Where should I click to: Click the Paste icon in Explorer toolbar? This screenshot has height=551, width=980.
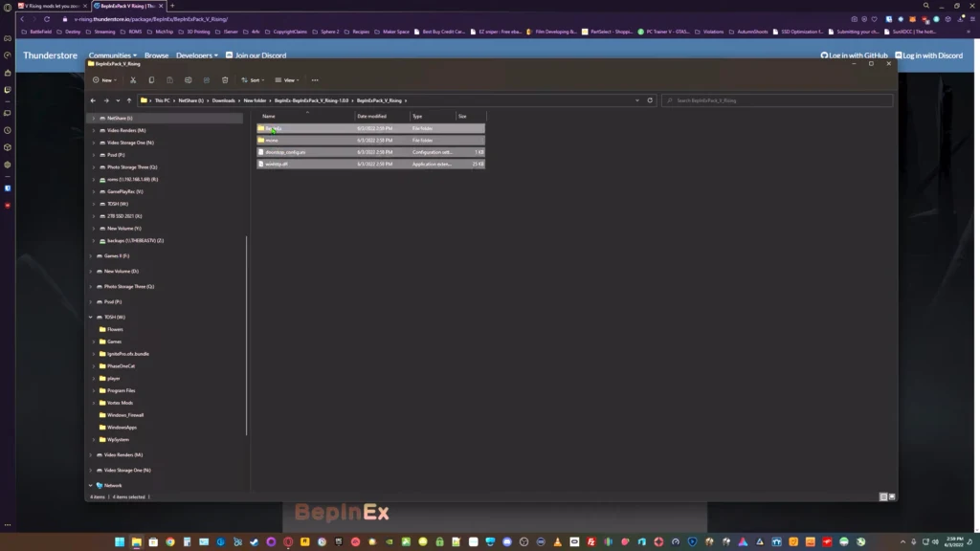(x=169, y=80)
